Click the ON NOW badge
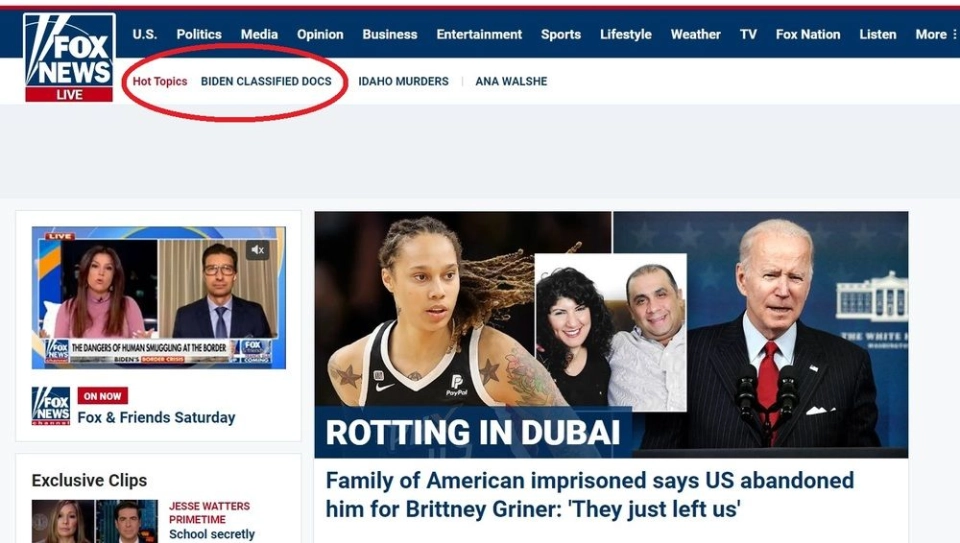The width and height of the screenshot is (960, 543). 103,396
